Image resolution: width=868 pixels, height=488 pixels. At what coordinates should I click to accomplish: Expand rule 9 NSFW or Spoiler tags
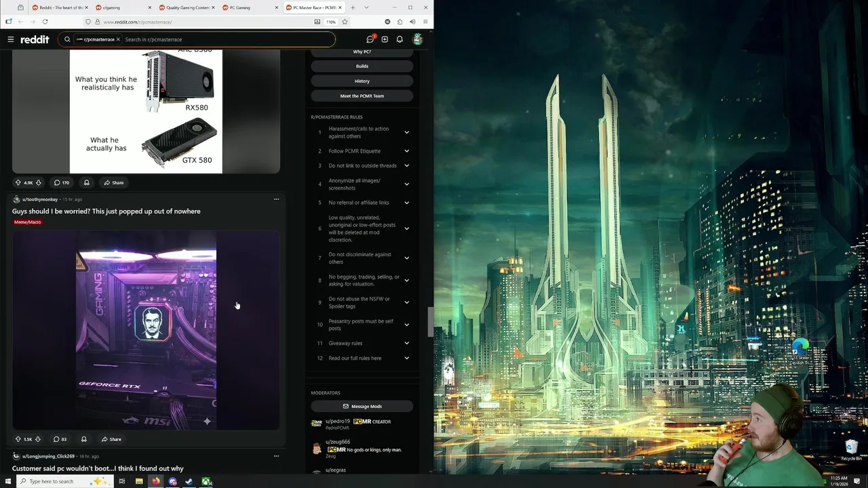tap(407, 302)
